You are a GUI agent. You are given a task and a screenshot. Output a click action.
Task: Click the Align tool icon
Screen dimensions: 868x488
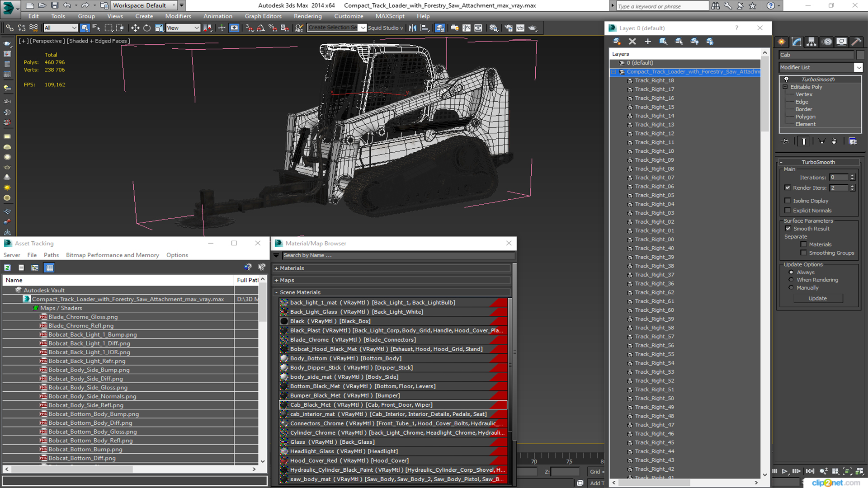coord(425,28)
